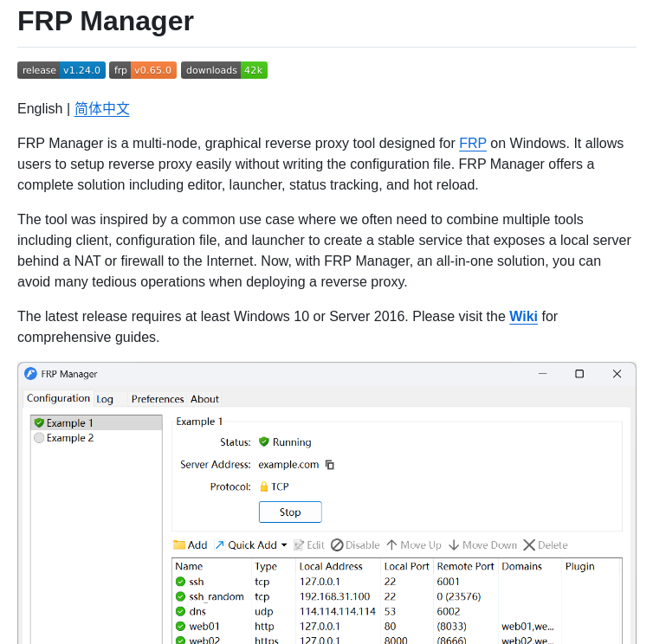Click the Delete X icon
This screenshot has width=653, height=644.
click(529, 545)
